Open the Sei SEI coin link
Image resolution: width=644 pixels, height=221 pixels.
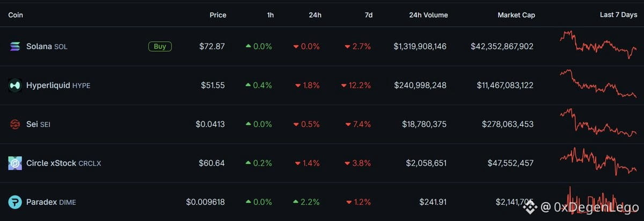click(x=38, y=124)
